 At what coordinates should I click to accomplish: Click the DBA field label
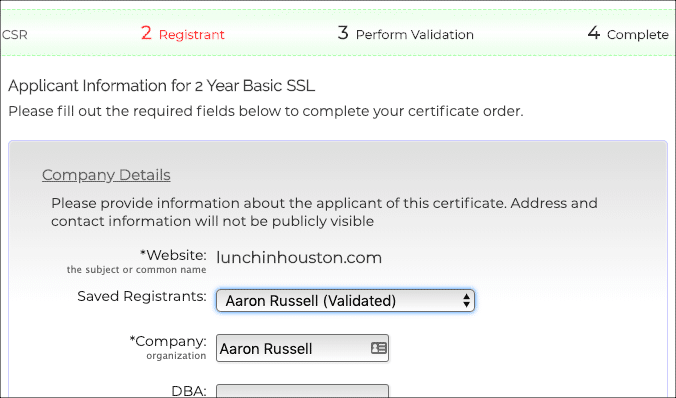(x=189, y=391)
